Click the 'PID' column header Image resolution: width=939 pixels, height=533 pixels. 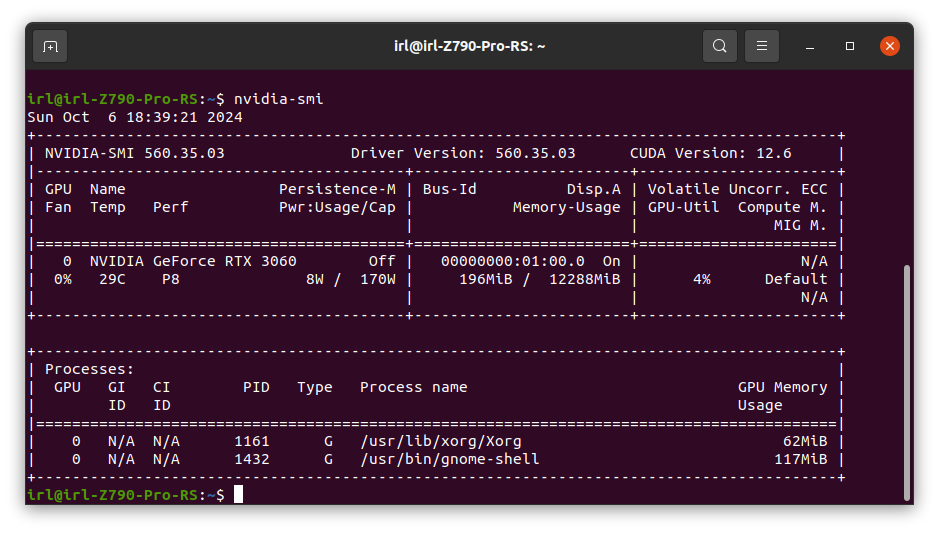click(256, 387)
